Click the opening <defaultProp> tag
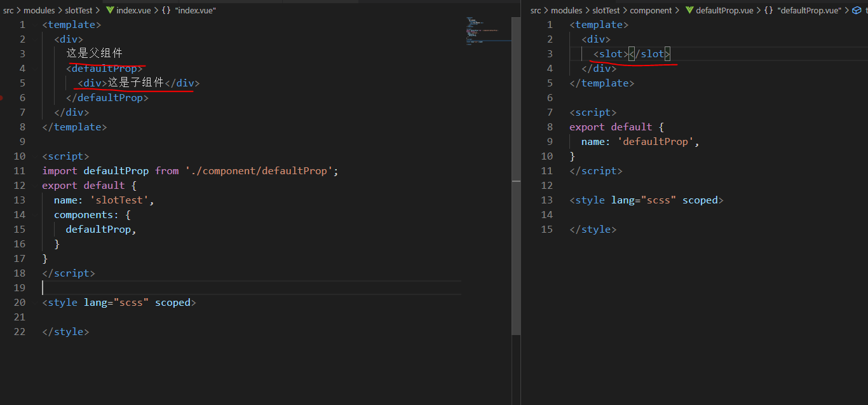The image size is (868, 405). coord(104,68)
